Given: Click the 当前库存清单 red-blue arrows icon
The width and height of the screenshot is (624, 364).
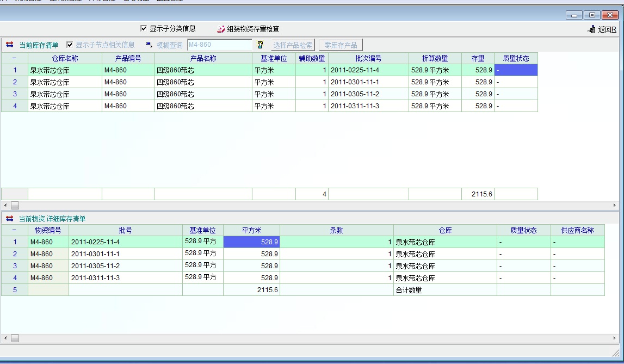Looking at the screenshot, I should (x=9, y=45).
